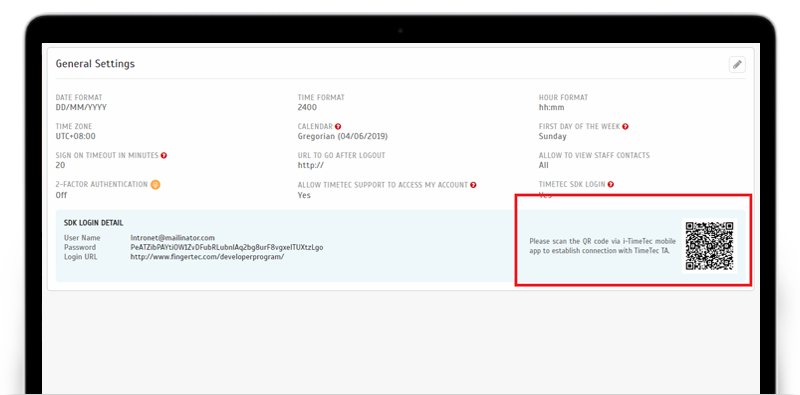
Task: Click the SDK LOGIN DETAIL heading
Action: 93,223
